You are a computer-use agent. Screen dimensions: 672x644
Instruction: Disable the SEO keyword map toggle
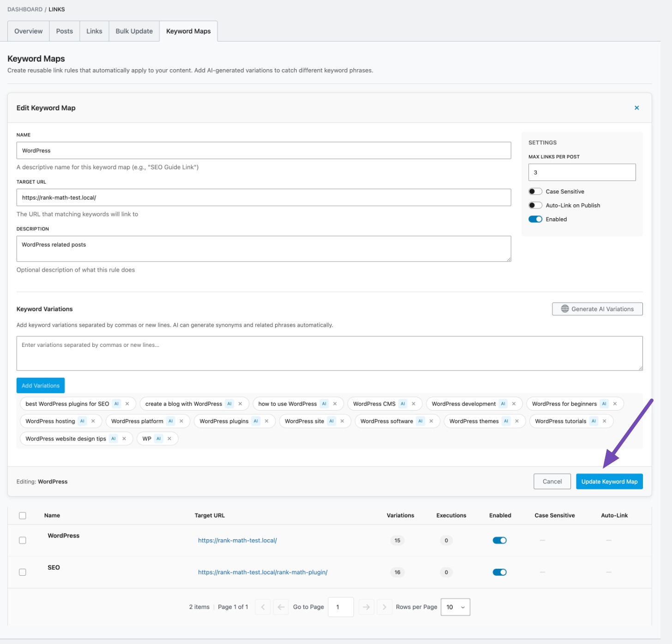click(x=500, y=572)
